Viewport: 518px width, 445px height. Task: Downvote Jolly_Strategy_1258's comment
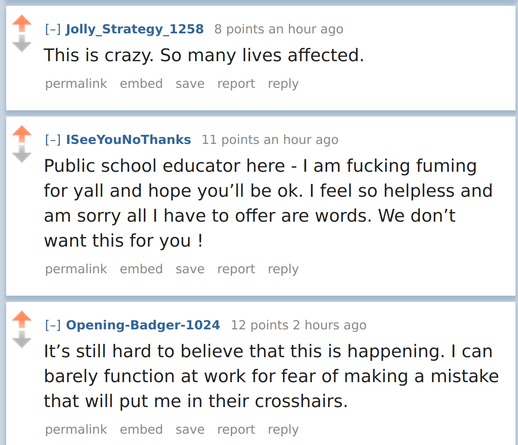22,43
